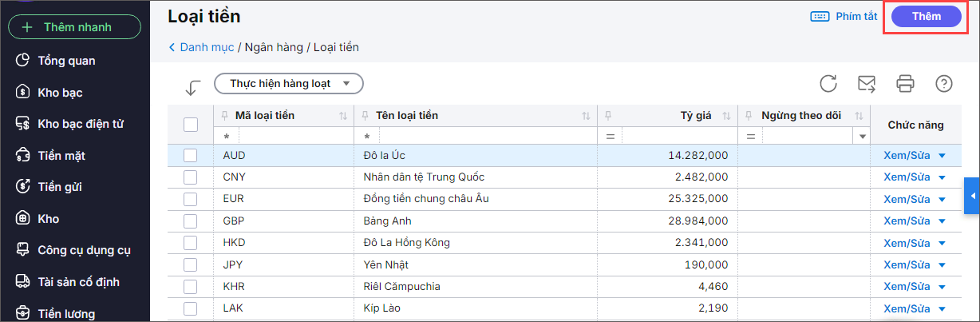Select the EUR row checkbox
980x322 pixels.
(191, 198)
